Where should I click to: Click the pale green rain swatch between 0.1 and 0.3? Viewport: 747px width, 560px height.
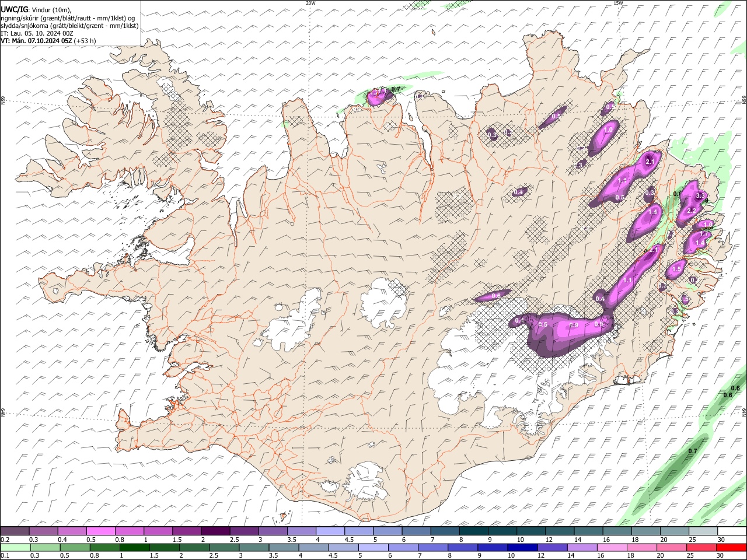(x=16, y=548)
